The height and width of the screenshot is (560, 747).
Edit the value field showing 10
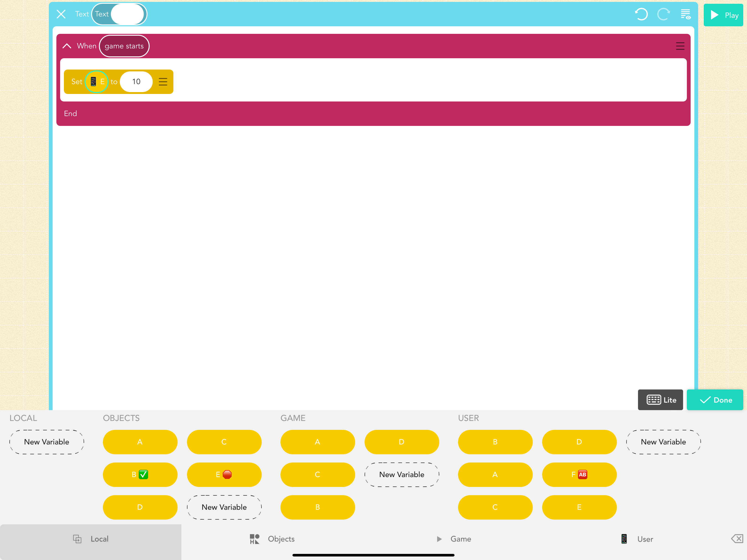click(x=136, y=82)
